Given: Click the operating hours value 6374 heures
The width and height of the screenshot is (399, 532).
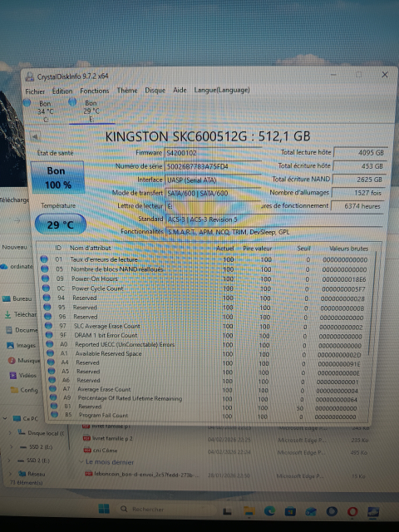Looking at the screenshot, I should pos(357,206).
